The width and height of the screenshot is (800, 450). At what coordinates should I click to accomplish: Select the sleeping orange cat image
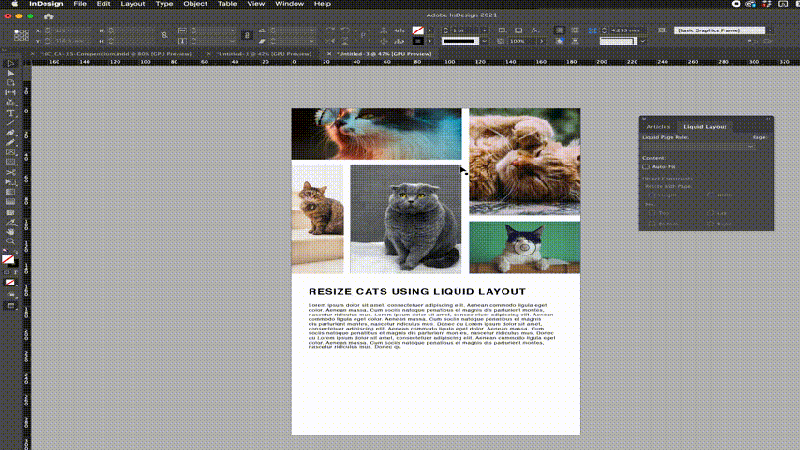(524, 161)
